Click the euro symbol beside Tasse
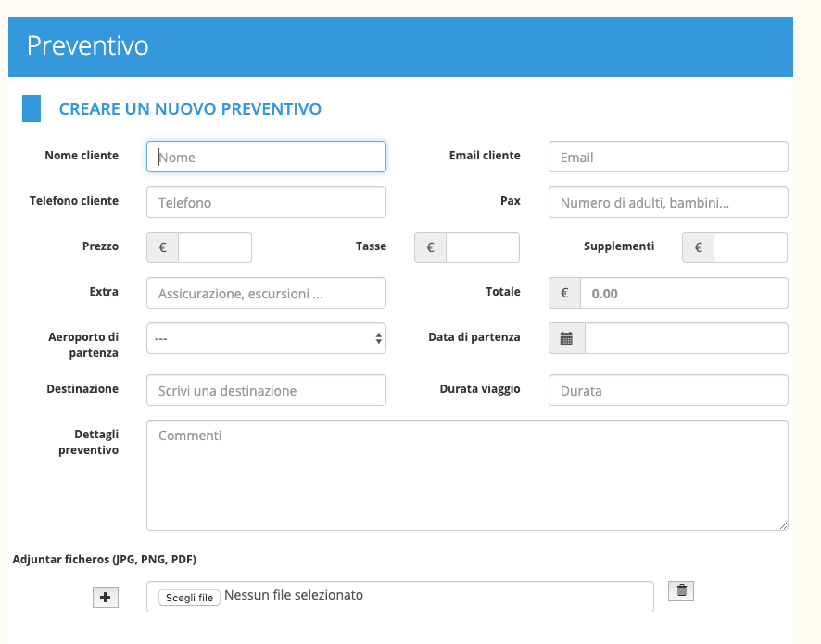Image resolution: width=821 pixels, height=644 pixels. point(430,247)
